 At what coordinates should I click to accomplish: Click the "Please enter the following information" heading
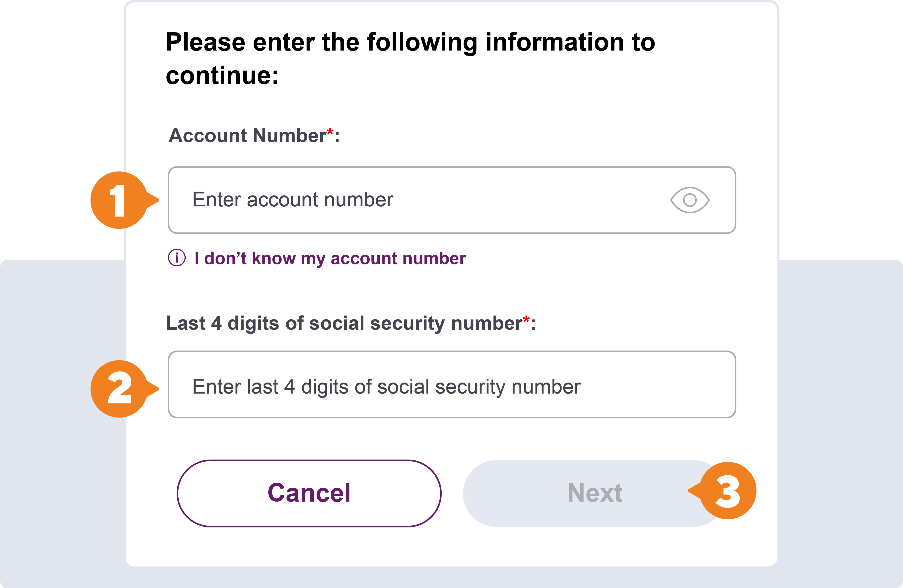coord(410,42)
